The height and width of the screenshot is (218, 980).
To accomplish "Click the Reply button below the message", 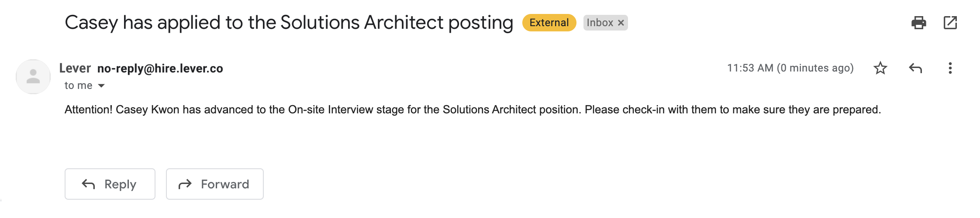I will (x=110, y=184).
